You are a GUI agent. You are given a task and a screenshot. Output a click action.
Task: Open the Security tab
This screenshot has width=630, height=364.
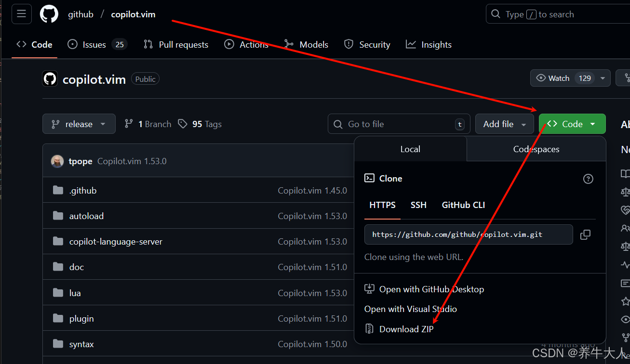pos(367,44)
